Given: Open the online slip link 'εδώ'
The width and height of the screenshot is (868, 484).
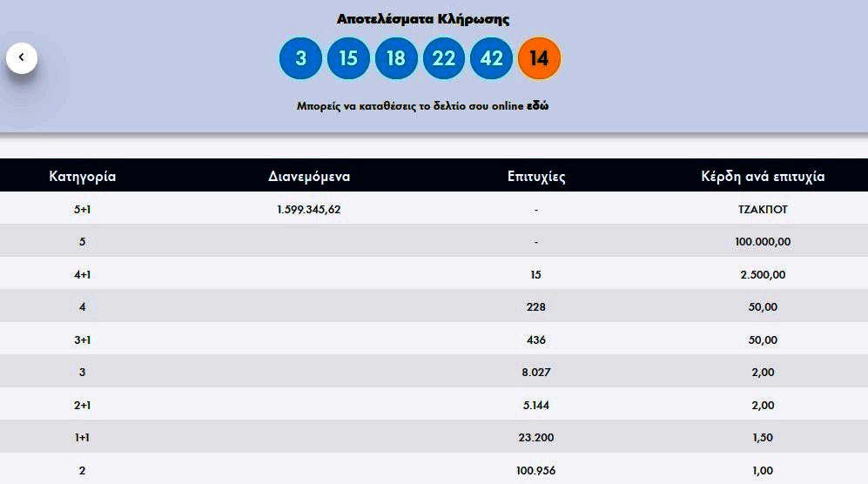Looking at the screenshot, I should (x=537, y=106).
